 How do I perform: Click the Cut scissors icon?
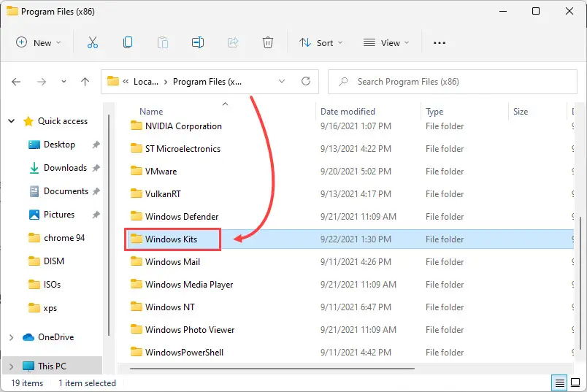coord(93,42)
